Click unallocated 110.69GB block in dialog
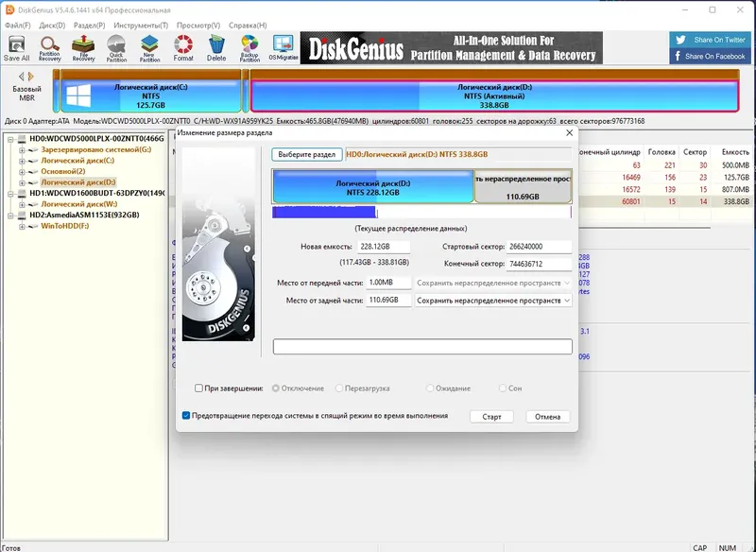The height and width of the screenshot is (552, 756). 524,186
